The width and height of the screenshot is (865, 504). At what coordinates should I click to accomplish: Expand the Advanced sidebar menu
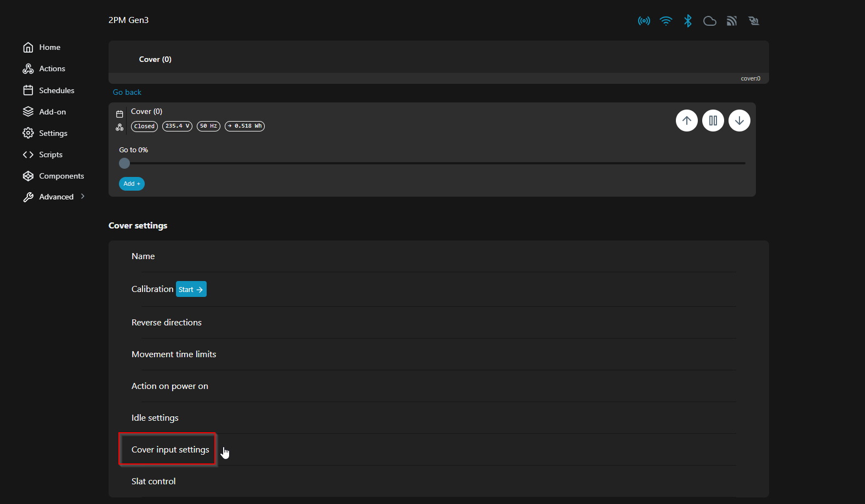54,197
